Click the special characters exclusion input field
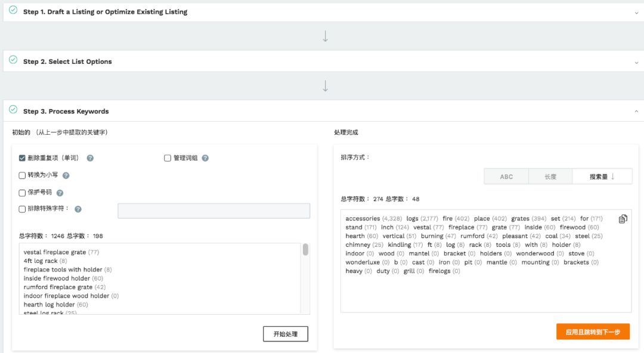The width and height of the screenshot is (644, 353). pos(213,211)
